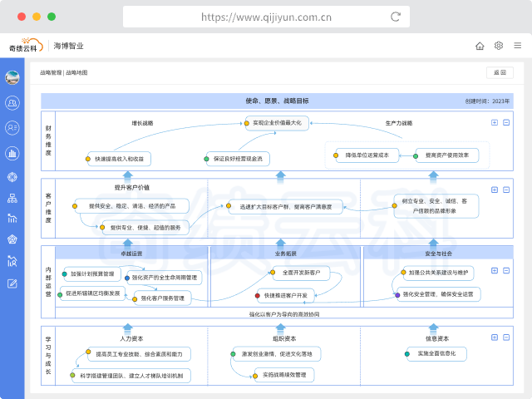Click the 返回 button
The image size is (532, 399).
500,72
